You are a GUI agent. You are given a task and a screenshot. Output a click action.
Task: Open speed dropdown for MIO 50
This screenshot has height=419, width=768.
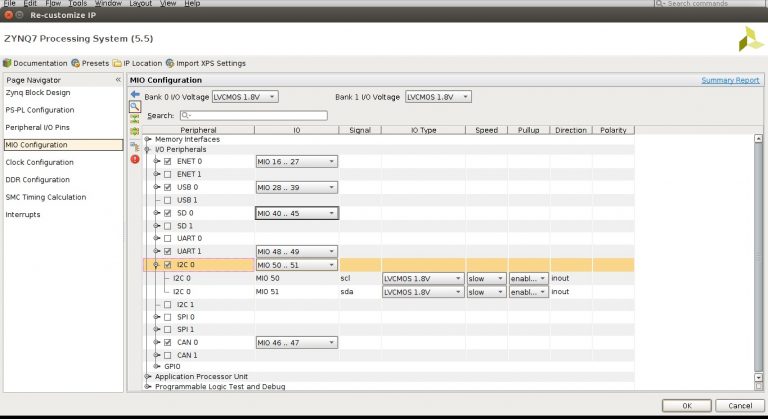tap(486, 278)
